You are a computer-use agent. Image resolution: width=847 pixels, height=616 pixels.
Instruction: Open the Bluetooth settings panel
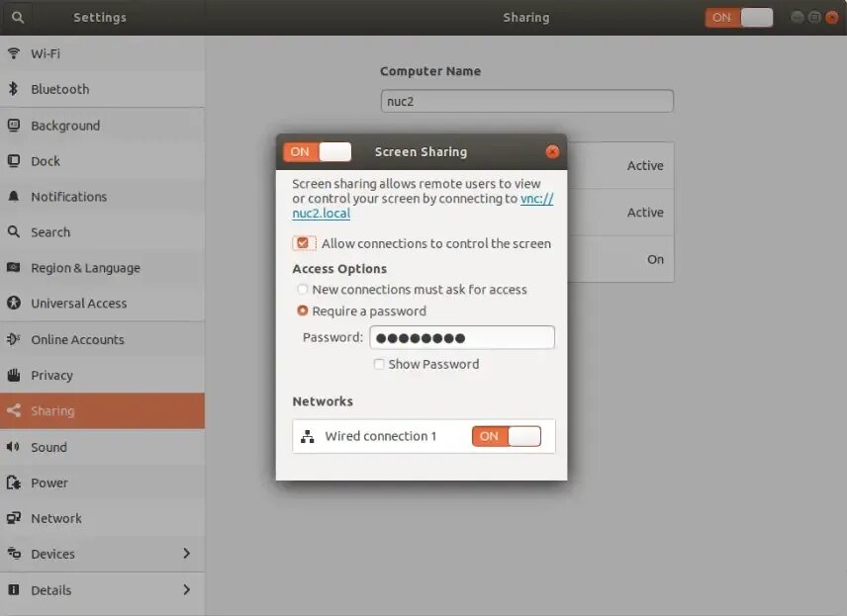pyautogui.click(x=102, y=89)
